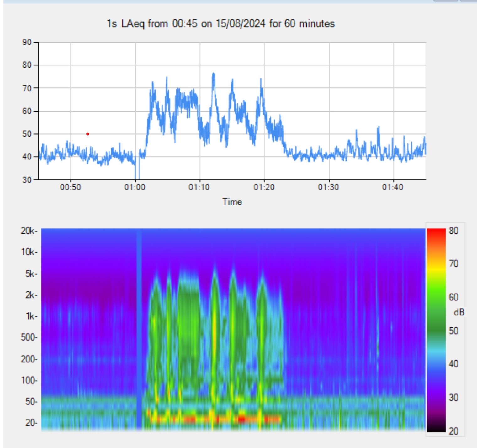Click the spectrogram color scale bar

click(436, 331)
